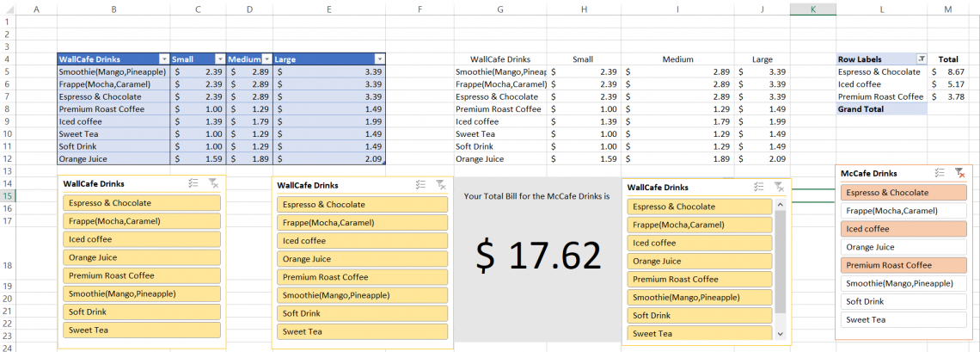Click Clear Filter icon in the scrollable WallCafe slicer
Image resolution: width=980 pixels, height=352 pixels.
tap(779, 187)
